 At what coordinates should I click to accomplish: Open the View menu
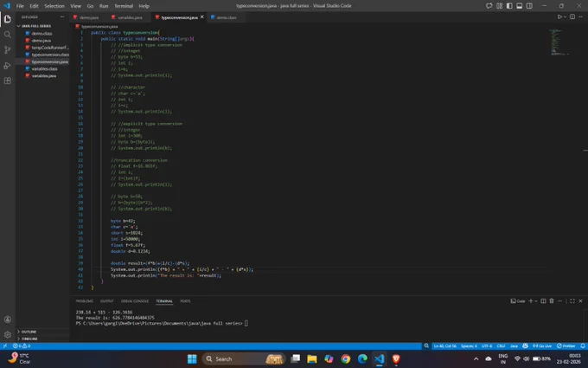[75, 6]
